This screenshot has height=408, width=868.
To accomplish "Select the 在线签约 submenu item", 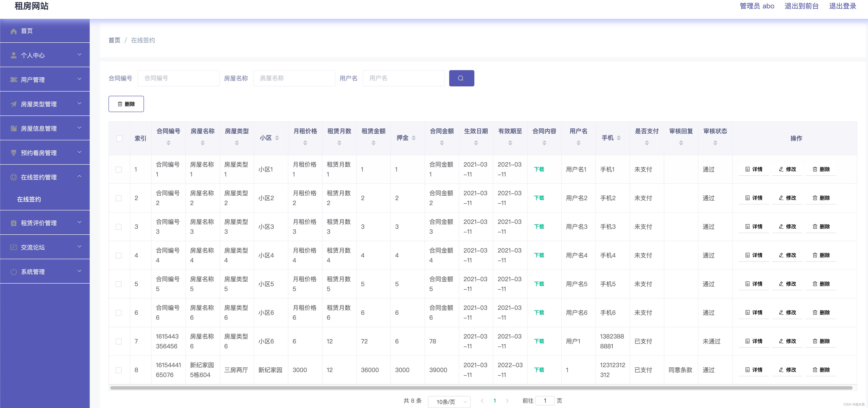I will (45, 200).
